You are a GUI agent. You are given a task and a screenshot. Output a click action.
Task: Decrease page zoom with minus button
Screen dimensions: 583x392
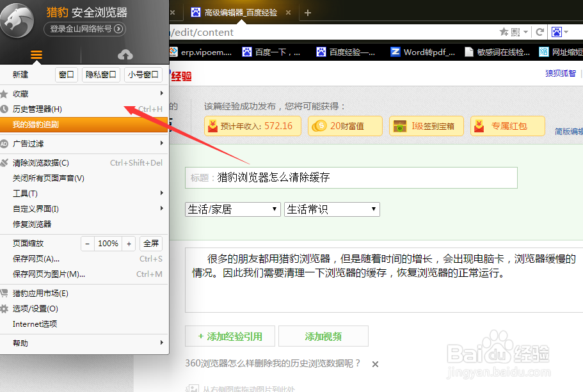88,244
